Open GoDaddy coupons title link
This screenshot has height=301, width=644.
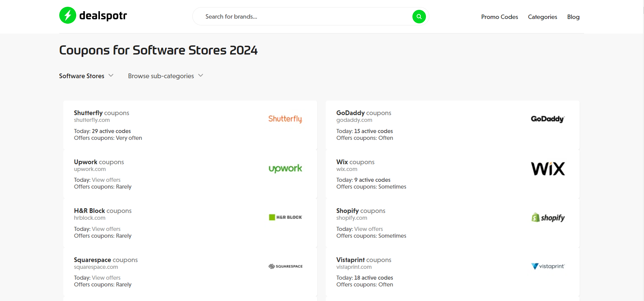pos(364,113)
